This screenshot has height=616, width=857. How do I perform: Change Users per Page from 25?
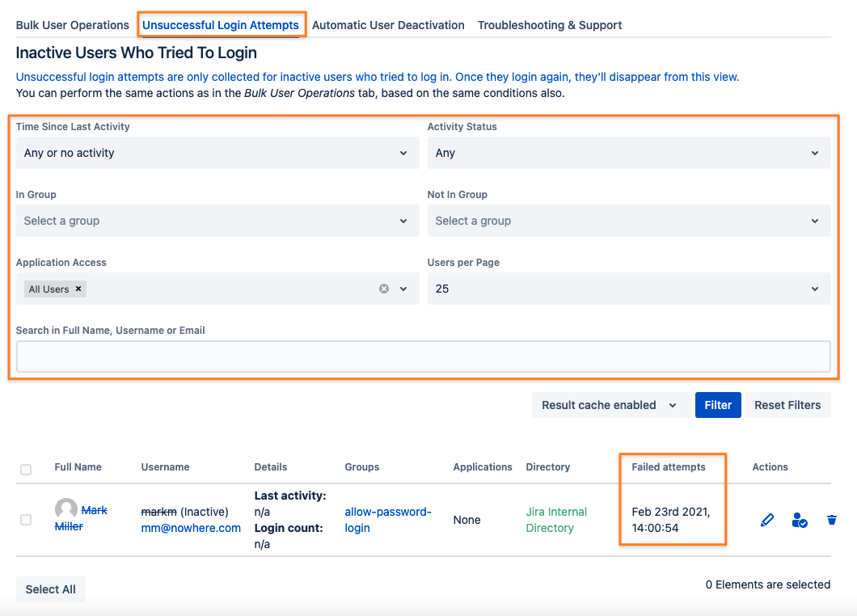point(629,289)
